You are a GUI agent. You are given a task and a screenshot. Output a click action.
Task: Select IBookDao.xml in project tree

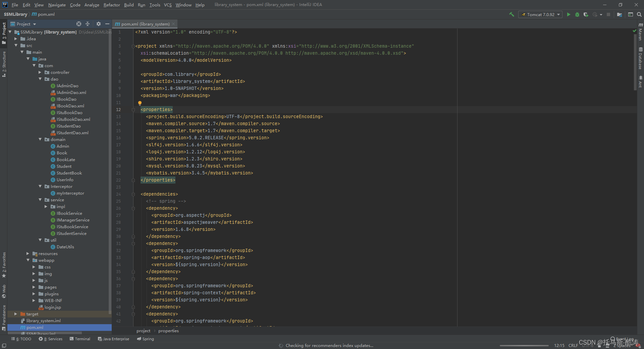click(x=70, y=106)
